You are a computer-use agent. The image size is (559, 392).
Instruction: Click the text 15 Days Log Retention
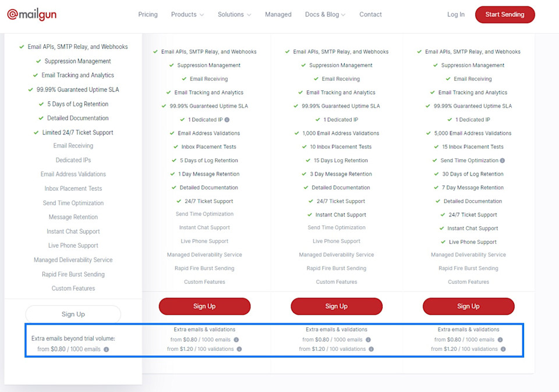[341, 161]
